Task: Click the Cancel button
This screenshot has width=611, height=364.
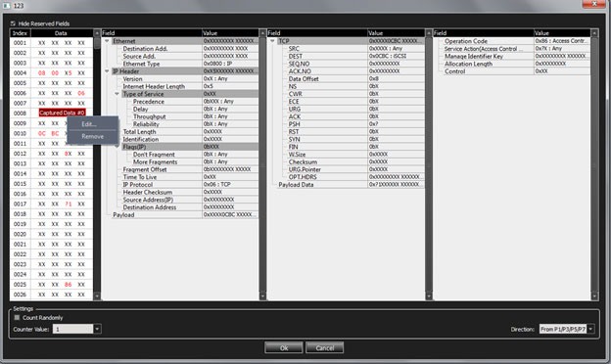Action: [x=325, y=347]
